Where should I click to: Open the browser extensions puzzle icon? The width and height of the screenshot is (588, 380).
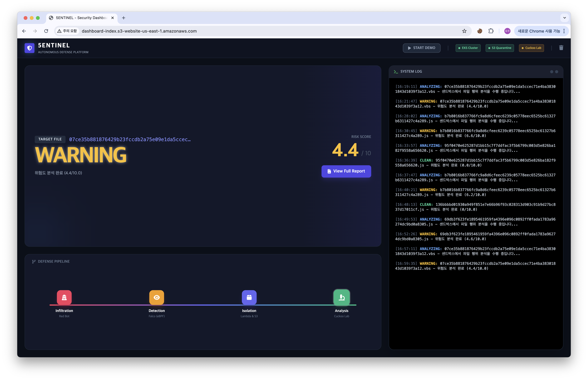pos(491,31)
